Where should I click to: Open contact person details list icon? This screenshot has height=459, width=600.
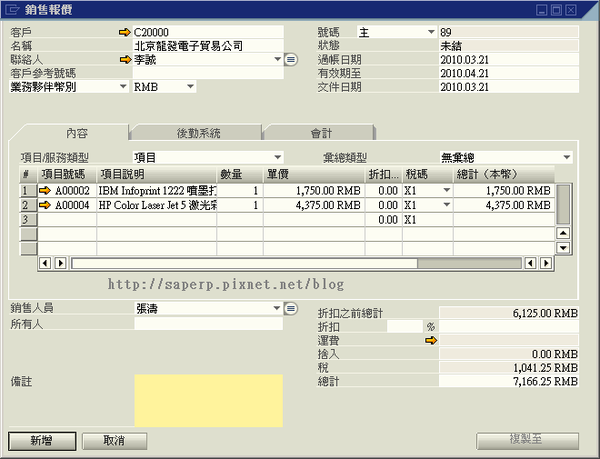point(291,60)
